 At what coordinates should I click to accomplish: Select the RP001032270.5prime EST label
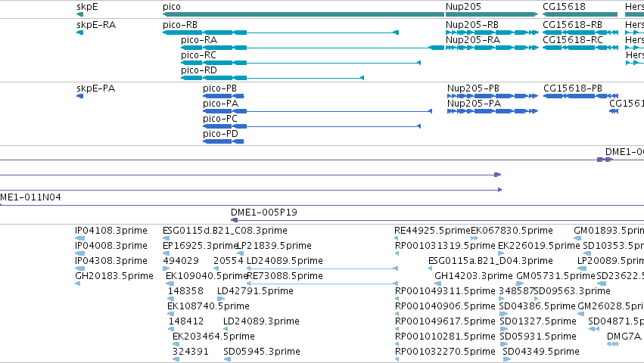pyautogui.click(x=445, y=352)
